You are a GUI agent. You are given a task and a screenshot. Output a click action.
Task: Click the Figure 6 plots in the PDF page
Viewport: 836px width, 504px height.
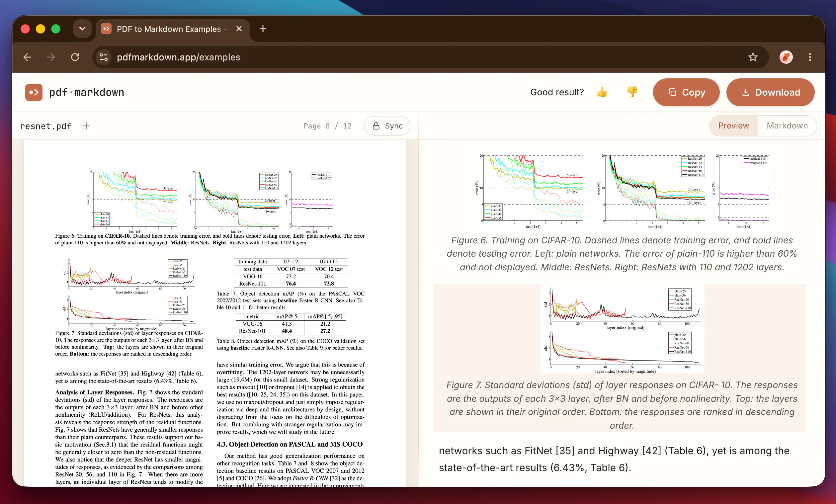point(210,201)
